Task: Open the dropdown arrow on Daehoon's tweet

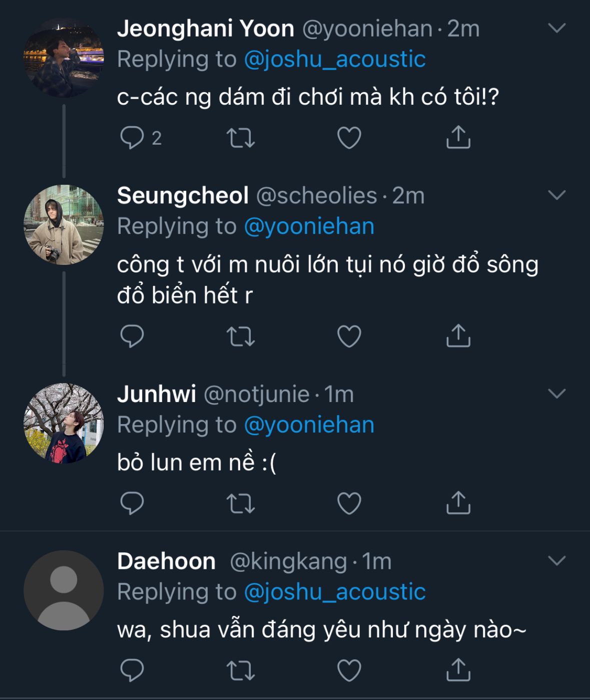Action: click(556, 560)
